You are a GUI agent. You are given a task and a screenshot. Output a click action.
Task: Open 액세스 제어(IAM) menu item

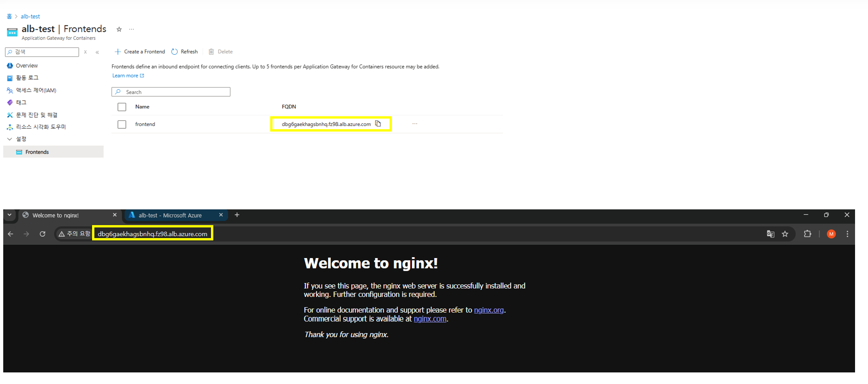click(36, 90)
